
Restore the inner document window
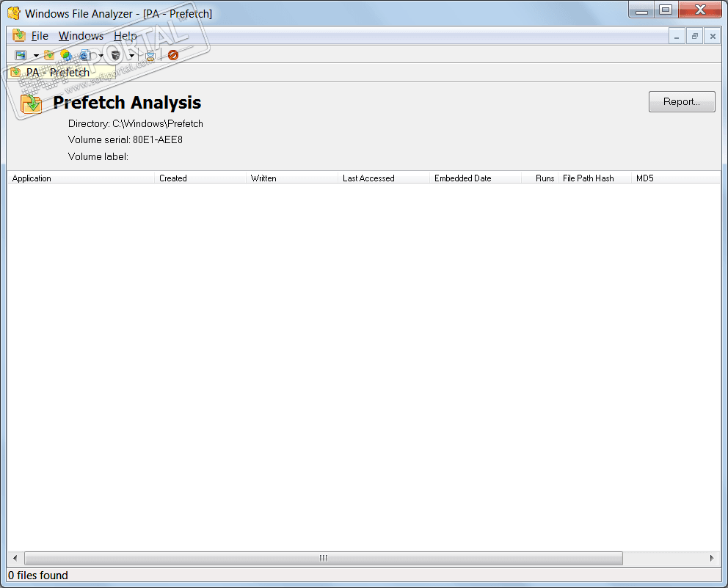694,36
